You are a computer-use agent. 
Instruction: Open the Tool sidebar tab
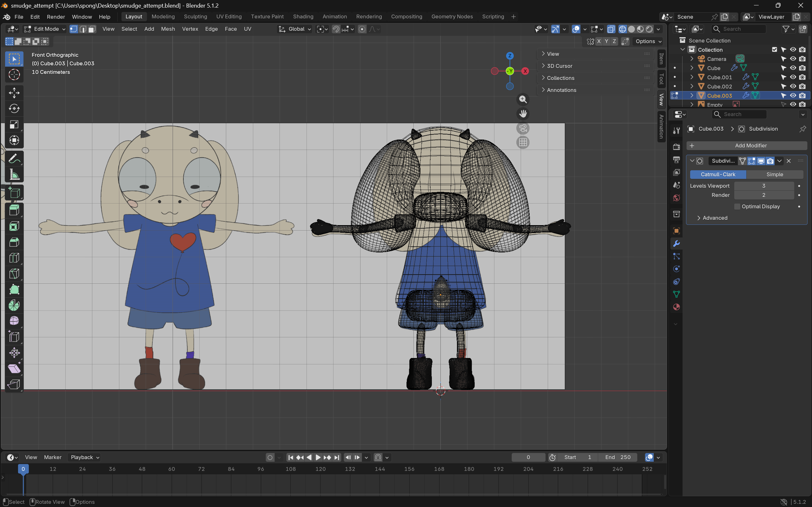(x=661, y=79)
